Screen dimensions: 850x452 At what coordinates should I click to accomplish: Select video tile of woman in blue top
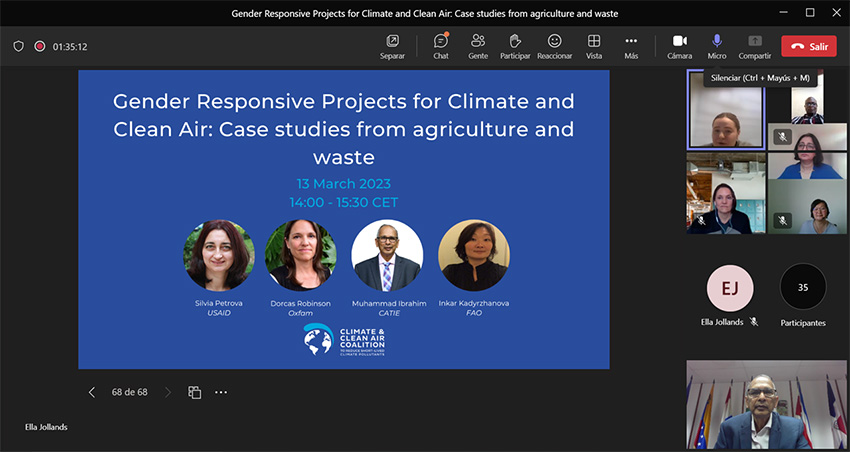pyautogui.click(x=807, y=151)
